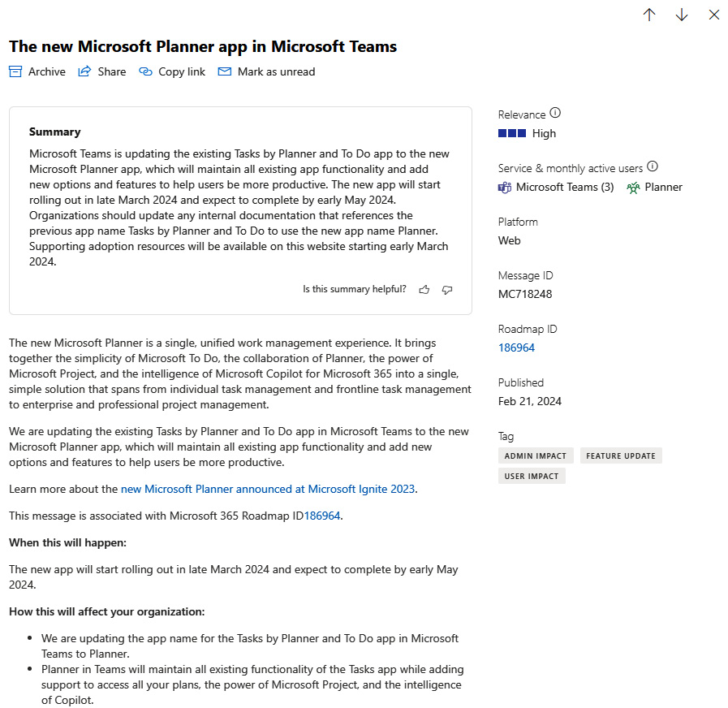Click the Service & monthly active users info icon
Image resolution: width=728 pixels, height=708 pixels.
click(653, 166)
